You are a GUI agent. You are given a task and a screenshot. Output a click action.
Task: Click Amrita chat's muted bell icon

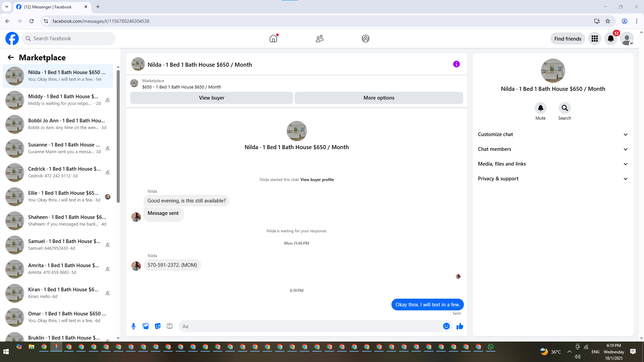(108, 269)
